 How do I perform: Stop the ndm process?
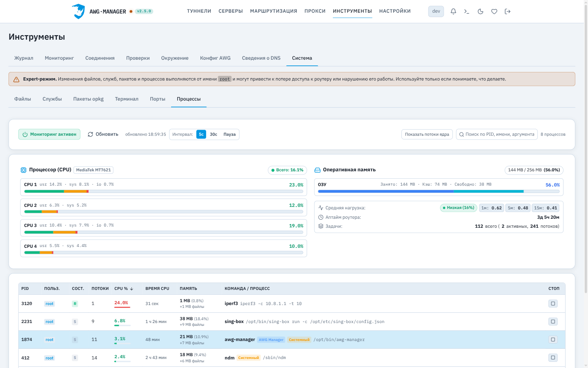(x=553, y=357)
